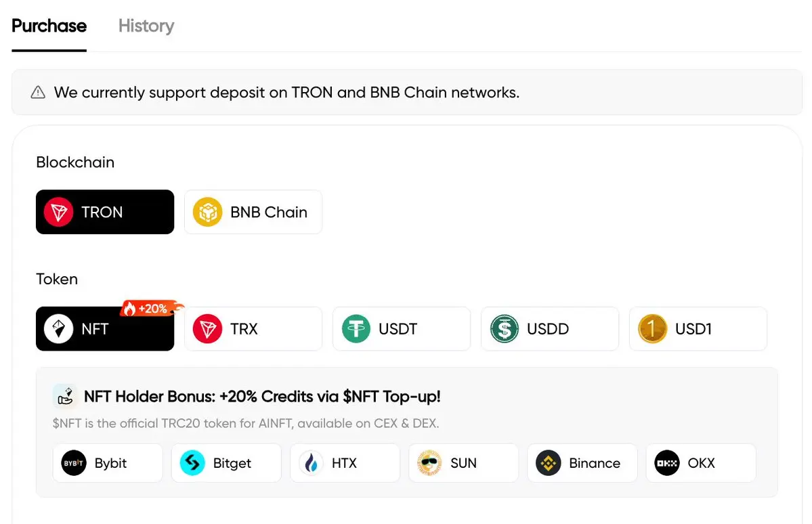Image resolution: width=812 pixels, height=524 pixels.
Task: Click the gold USD1 coin icon
Action: [652, 329]
